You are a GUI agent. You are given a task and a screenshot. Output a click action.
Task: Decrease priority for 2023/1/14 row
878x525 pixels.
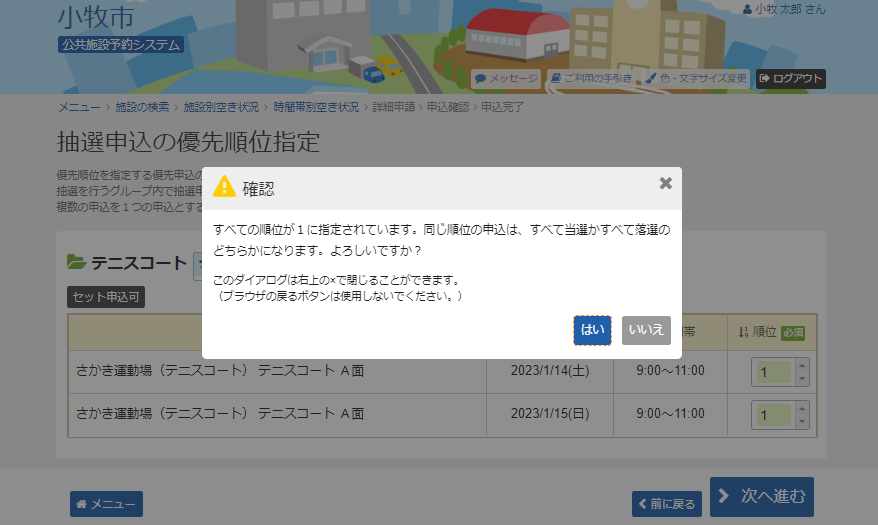click(x=802, y=379)
